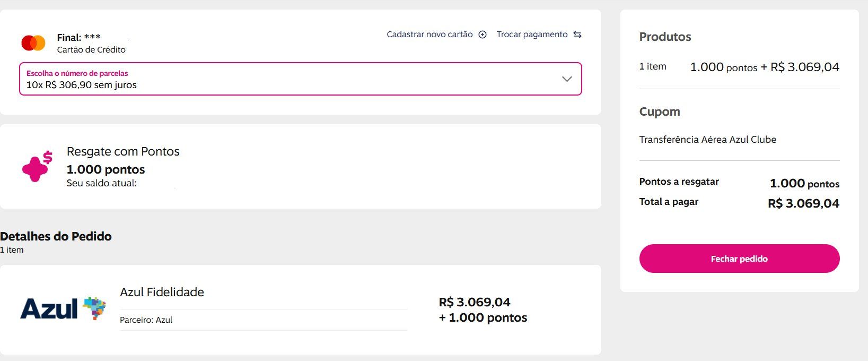Screen dimensions: 868x361
Task: Click the Cupom section heading
Action: click(659, 111)
